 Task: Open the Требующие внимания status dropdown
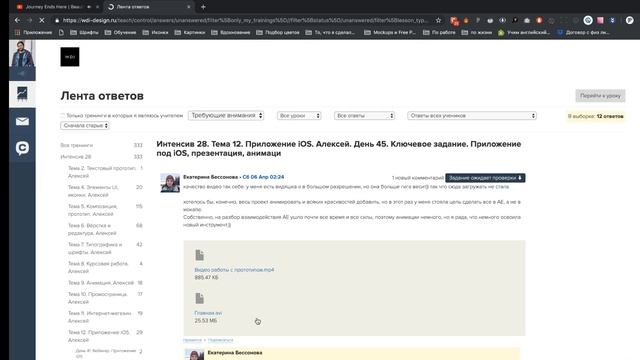(x=226, y=116)
